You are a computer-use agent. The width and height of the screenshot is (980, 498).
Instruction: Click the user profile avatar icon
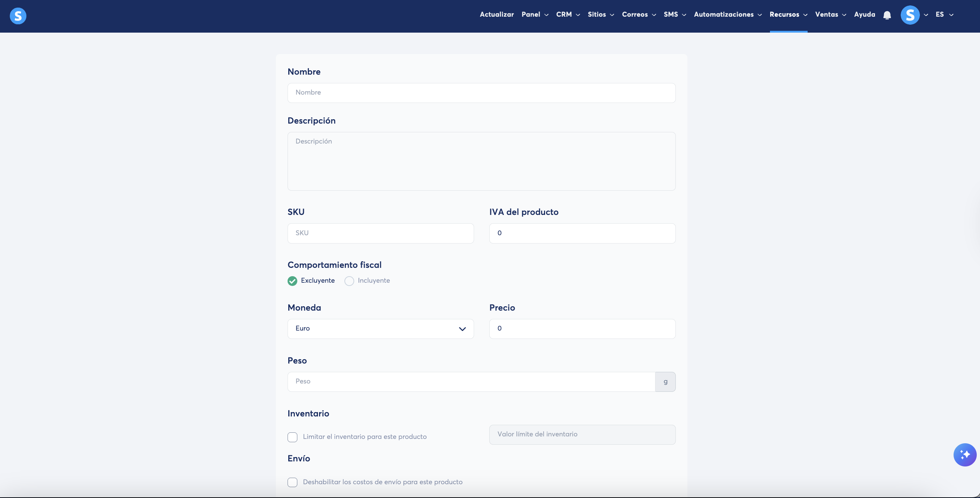(910, 15)
